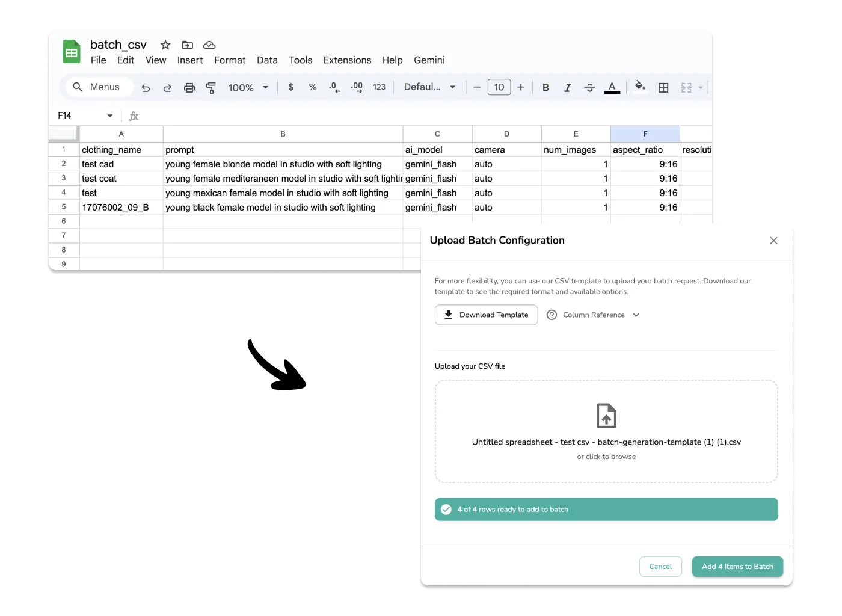Image resolution: width=842 pixels, height=616 pixels.
Task: Click the Increase decimal places icon
Action: (x=357, y=87)
